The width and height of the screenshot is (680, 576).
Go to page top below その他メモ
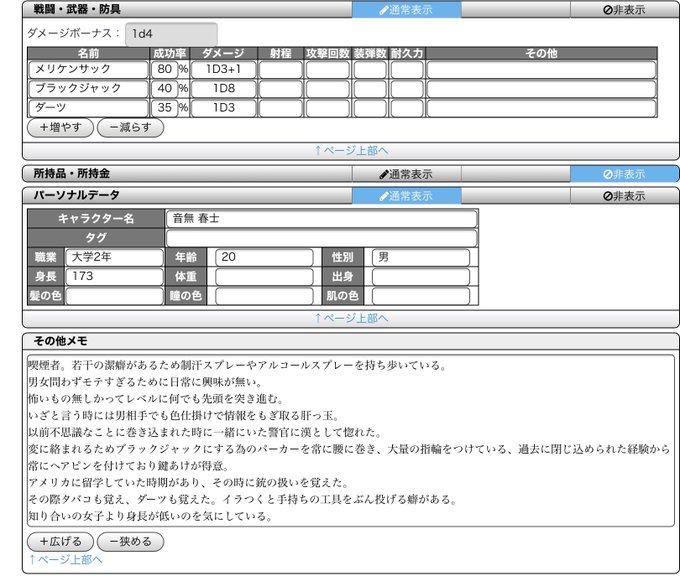click(x=65, y=559)
